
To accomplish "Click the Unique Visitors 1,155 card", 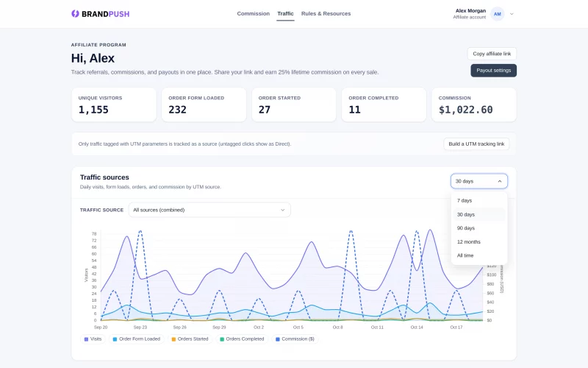I will point(114,105).
